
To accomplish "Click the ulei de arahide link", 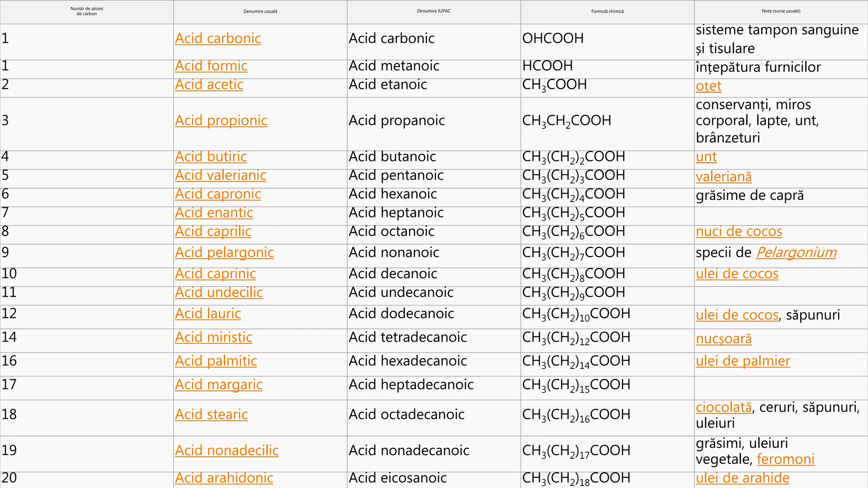I will click(743, 478).
